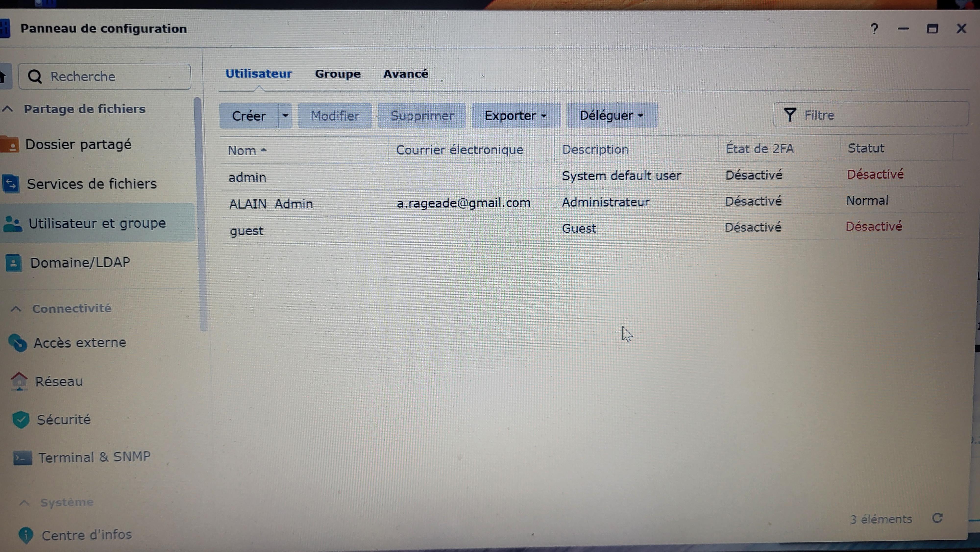
Task: Click the Sécurité shield icon
Action: point(21,420)
